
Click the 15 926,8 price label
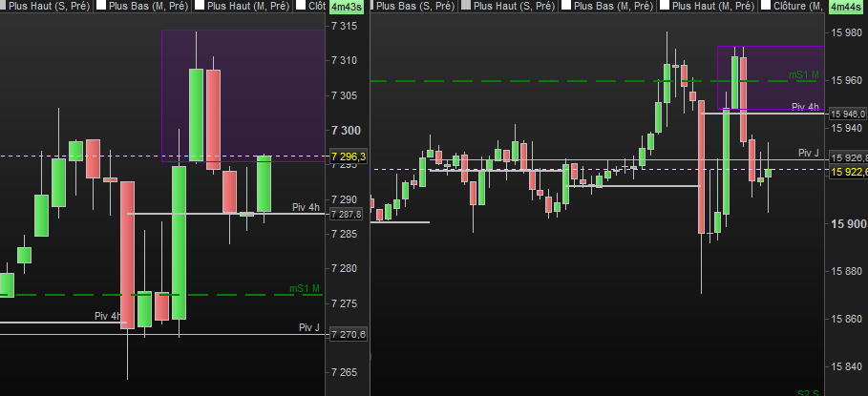point(848,158)
